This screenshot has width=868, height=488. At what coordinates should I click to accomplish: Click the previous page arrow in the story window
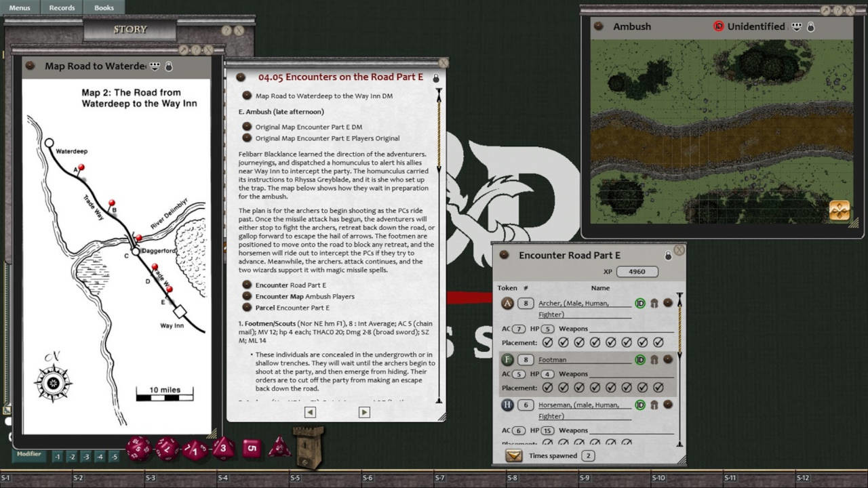click(x=309, y=412)
